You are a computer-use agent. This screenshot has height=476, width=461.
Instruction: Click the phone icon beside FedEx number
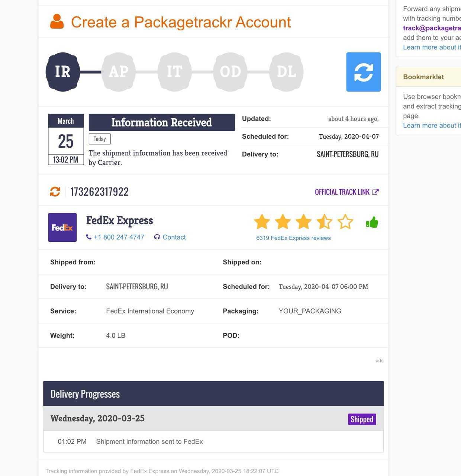pos(88,237)
